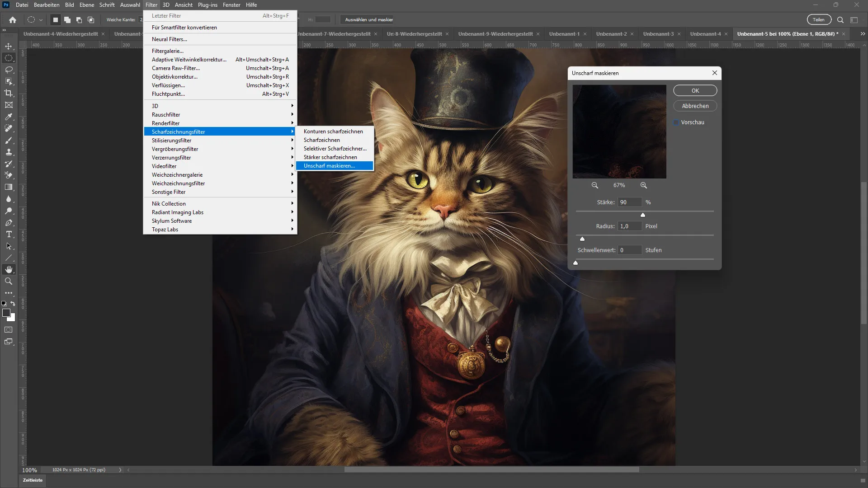Click the Crop tool icon
This screenshot has height=488, width=868.
(x=8, y=93)
